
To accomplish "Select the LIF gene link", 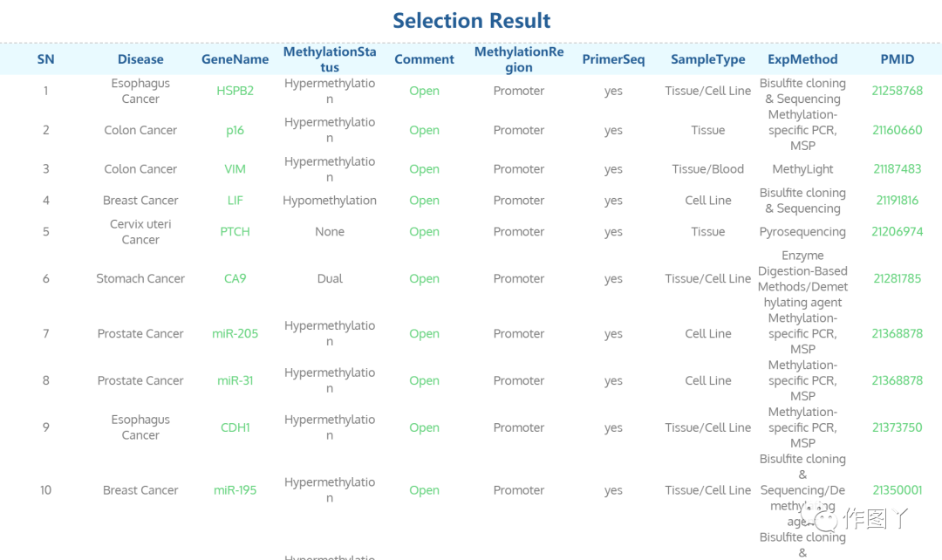I will click(x=235, y=200).
